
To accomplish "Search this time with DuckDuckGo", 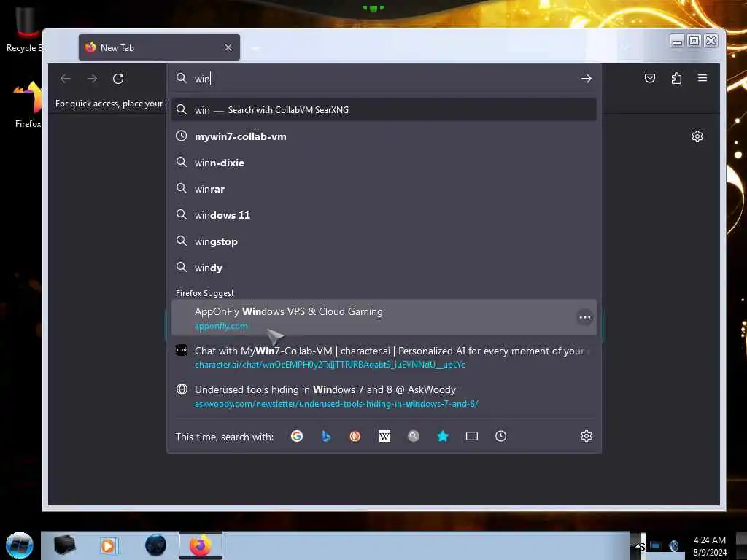I will (355, 436).
